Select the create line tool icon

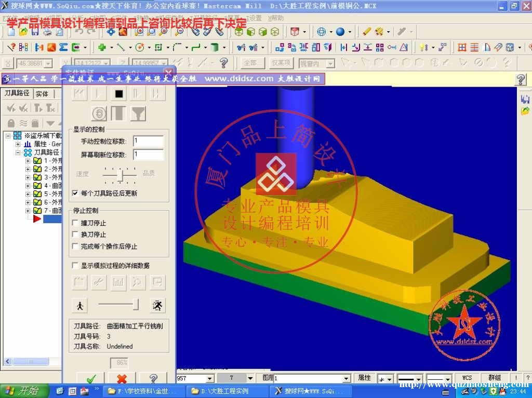(121, 47)
